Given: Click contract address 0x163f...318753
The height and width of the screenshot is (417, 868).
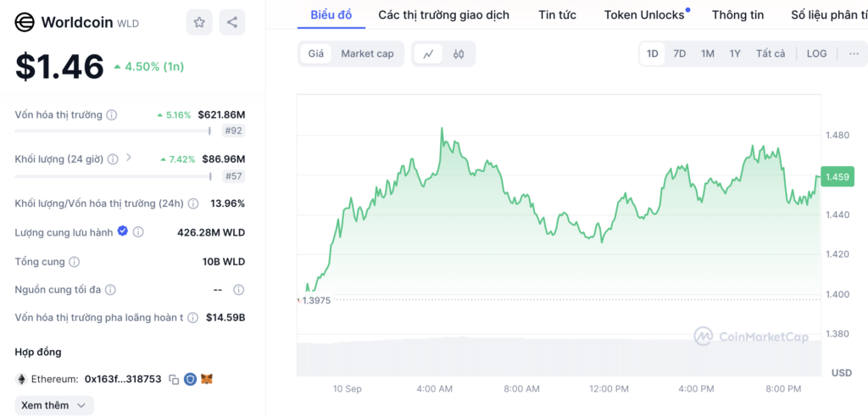Looking at the screenshot, I should coord(123,380).
